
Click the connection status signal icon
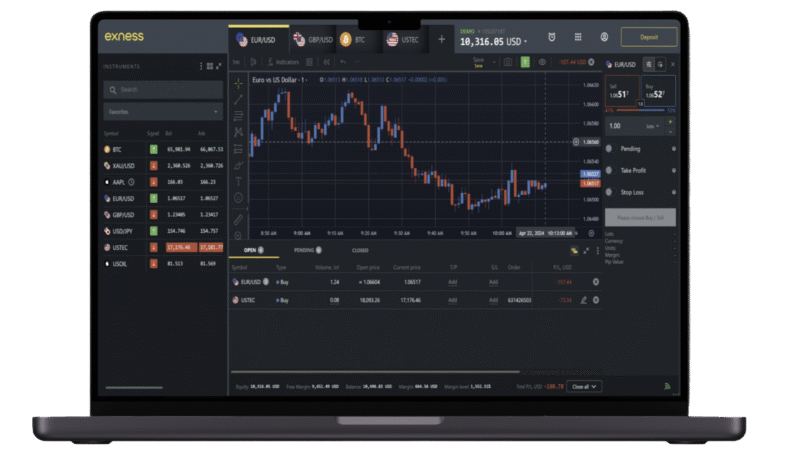pyautogui.click(x=667, y=386)
